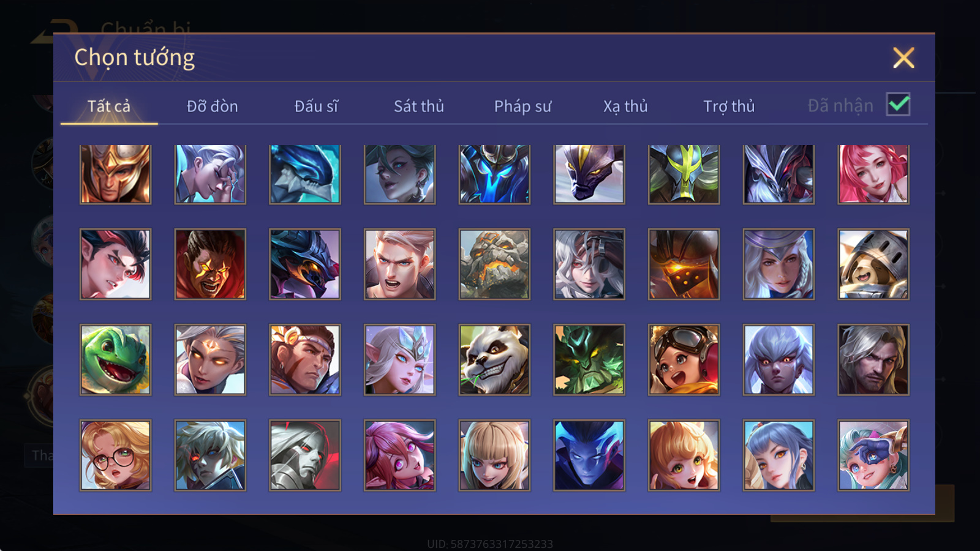This screenshot has width=980, height=551.
Task: Filter heroes by Xạ thủ tab
Action: click(x=625, y=106)
